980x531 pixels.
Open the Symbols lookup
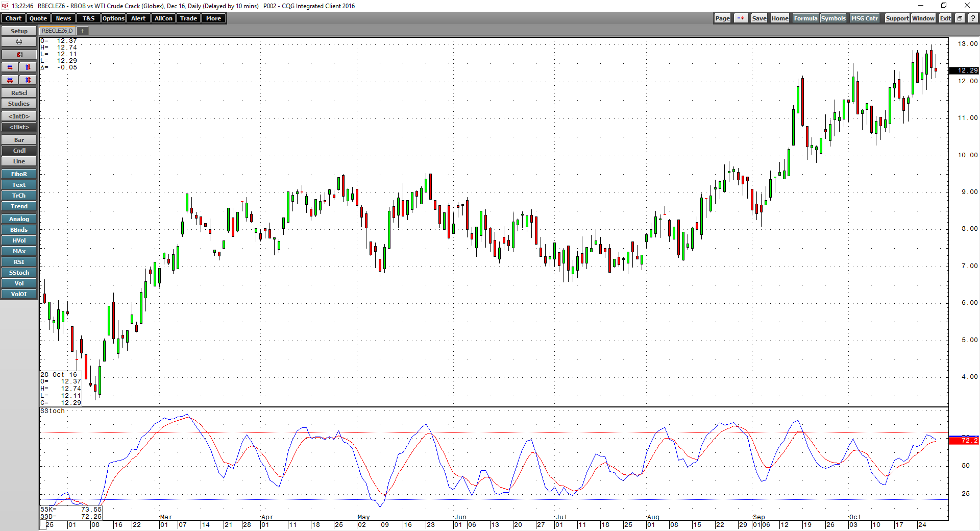[833, 18]
